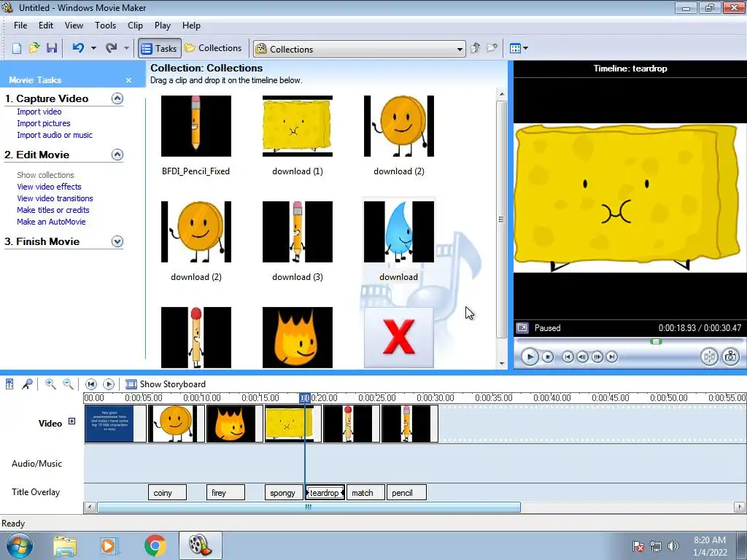Take picture from preview camera icon
The image size is (747, 560).
click(x=731, y=357)
